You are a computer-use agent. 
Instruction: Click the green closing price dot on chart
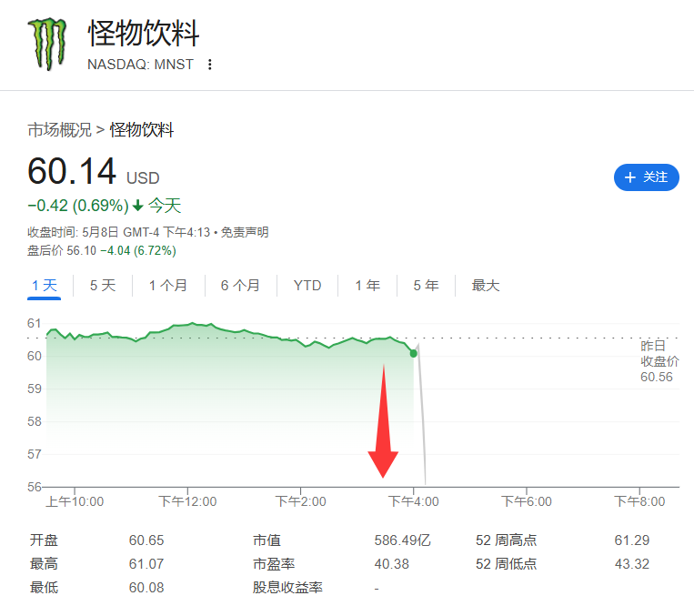413,353
